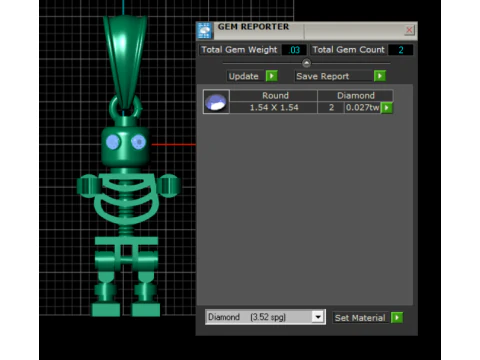Image resolution: width=480 pixels, height=360 pixels.
Task: Open the Diamond (3.52 spg) material dropdown
Action: [265, 317]
